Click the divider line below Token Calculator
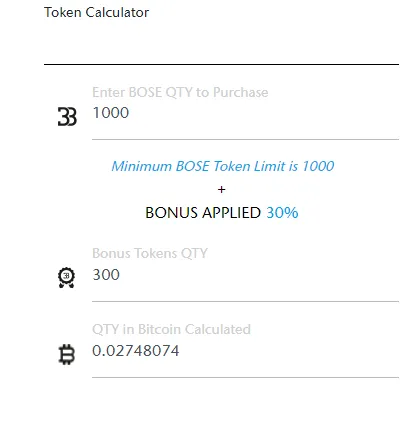This screenshot has width=406, height=421. point(221,64)
